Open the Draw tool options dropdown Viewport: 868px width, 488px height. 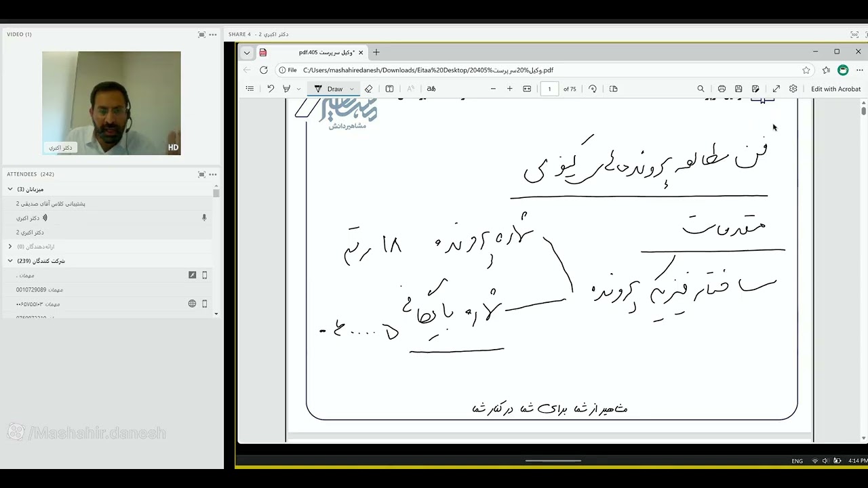point(351,89)
